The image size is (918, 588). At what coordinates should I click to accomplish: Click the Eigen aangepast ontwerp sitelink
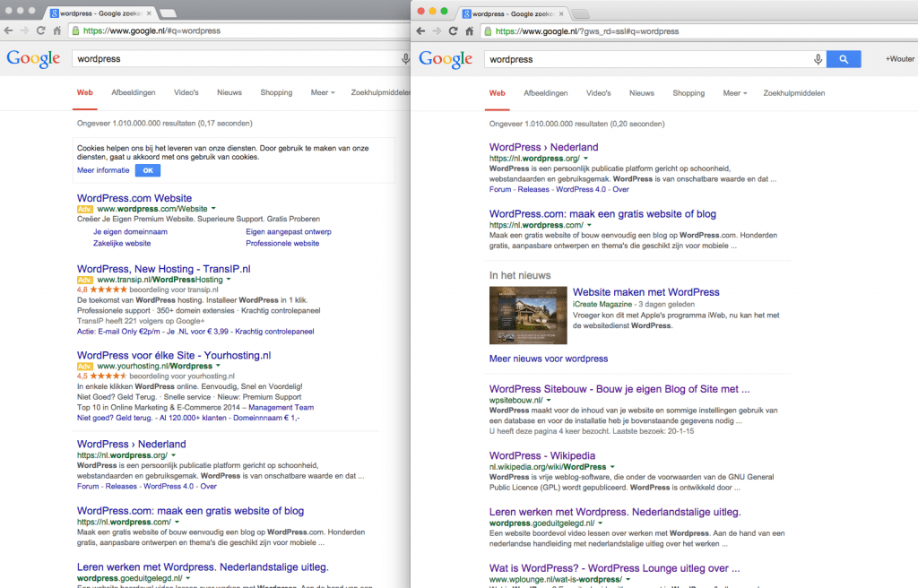(x=289, y=231)
